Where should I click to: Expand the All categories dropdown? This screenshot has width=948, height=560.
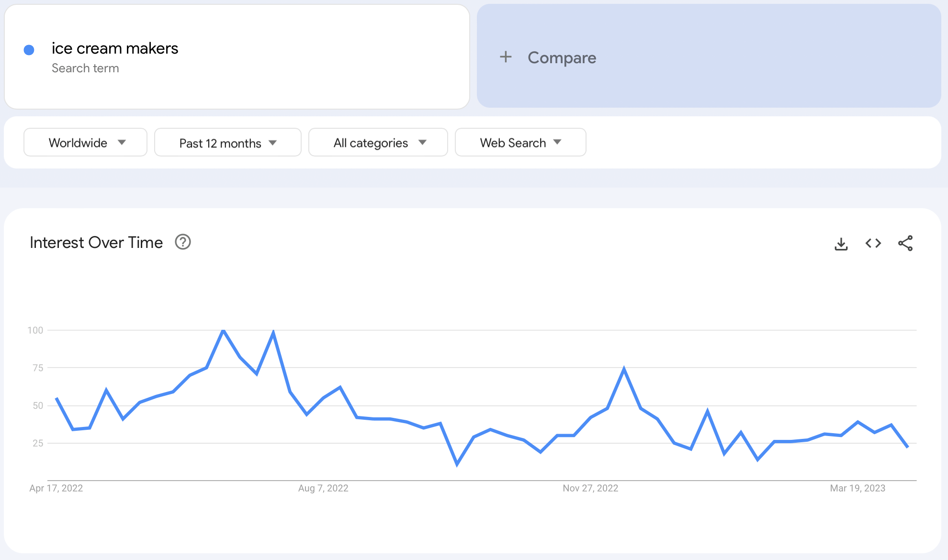pyautogui.click(x=378, y=143)
